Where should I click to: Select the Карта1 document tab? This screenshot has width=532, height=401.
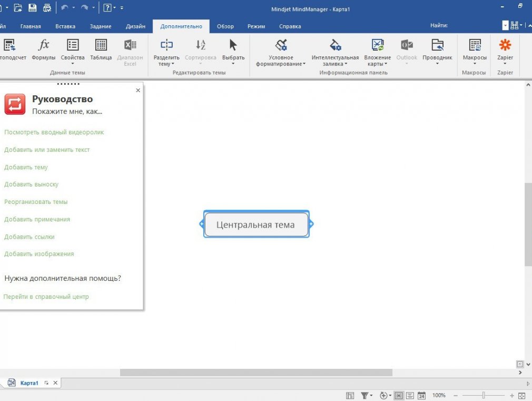29,383
